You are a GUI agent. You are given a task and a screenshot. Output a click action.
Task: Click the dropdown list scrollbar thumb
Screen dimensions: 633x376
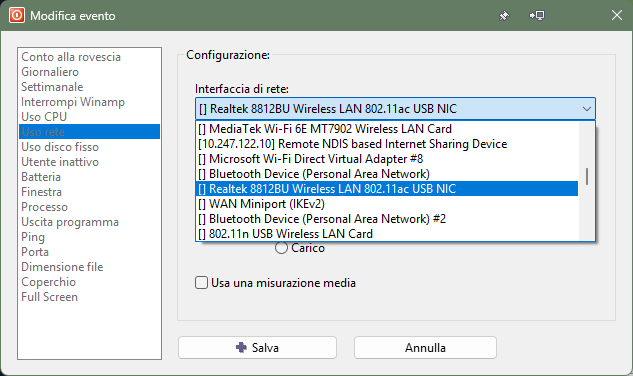[x=587, y=176]
